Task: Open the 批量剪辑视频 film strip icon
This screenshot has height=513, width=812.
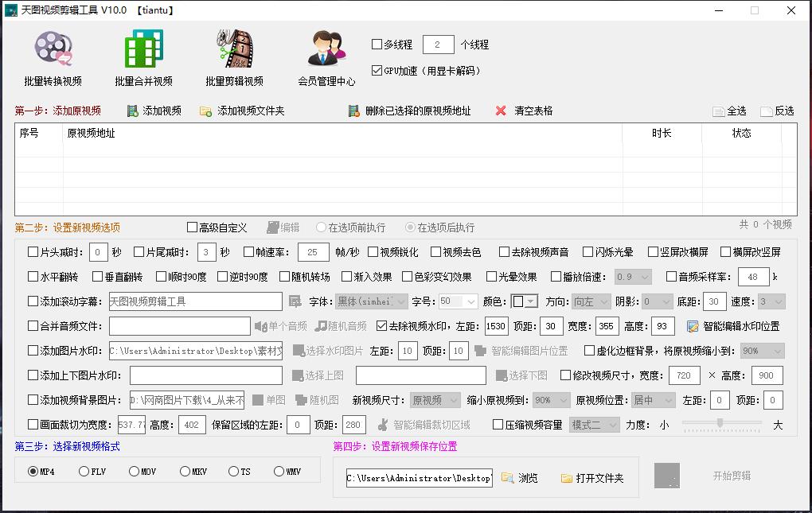Action: (235, 49)
